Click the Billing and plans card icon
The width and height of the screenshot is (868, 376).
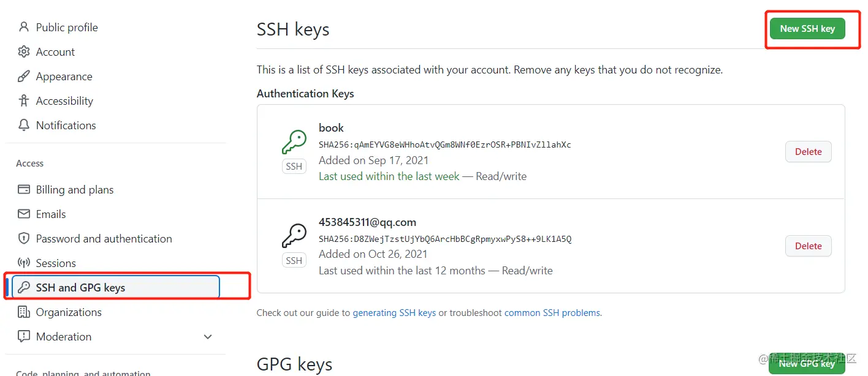tap(24, 189)
